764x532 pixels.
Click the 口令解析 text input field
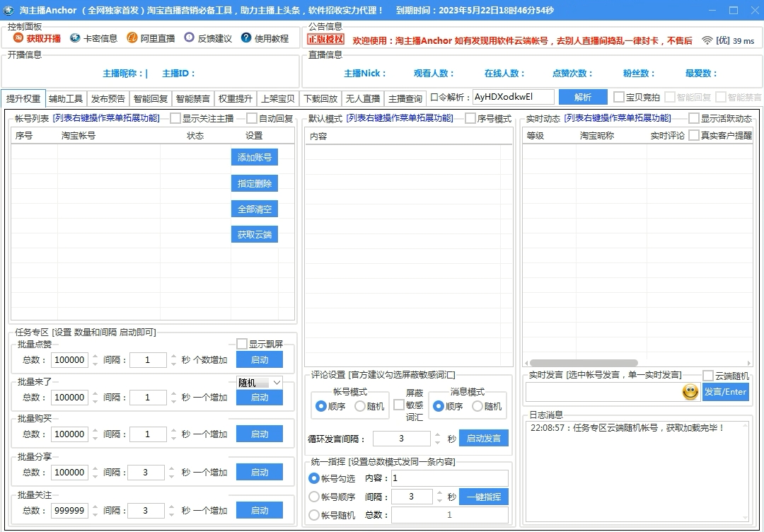click(513, 97)
